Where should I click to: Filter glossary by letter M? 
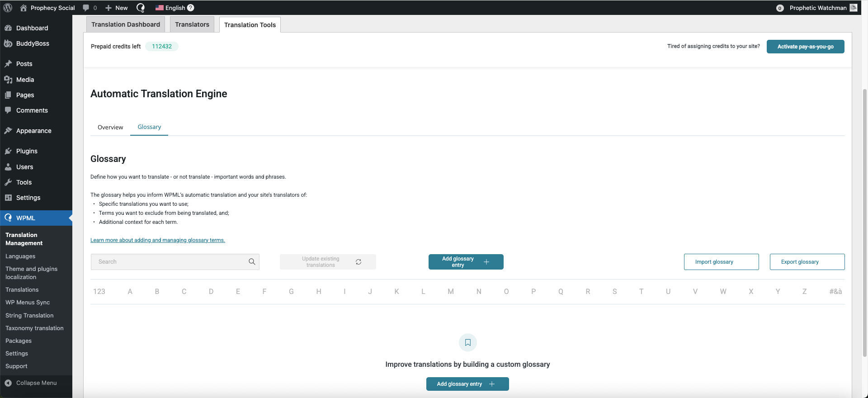tap(451, 292)
